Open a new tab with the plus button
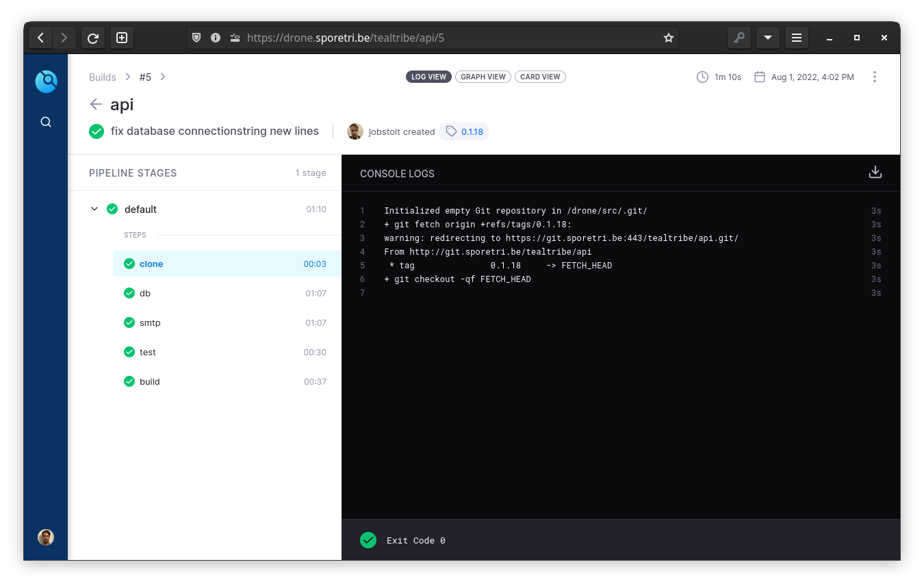924x586 pixels. pyautogui.click(x=122, y=38)
